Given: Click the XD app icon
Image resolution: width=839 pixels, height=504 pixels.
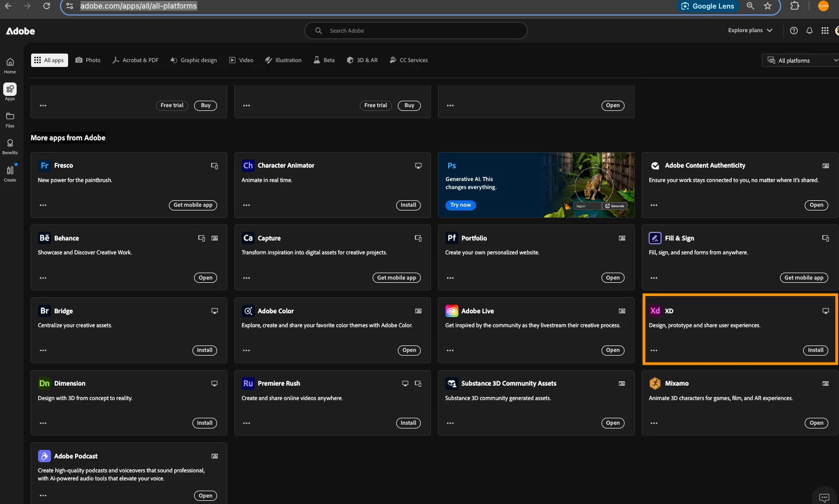Looking at the screenshot, I should tap(655, 311).
